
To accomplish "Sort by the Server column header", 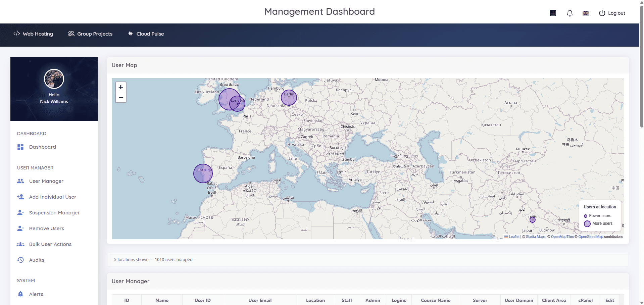I will (x=480, y=300).
